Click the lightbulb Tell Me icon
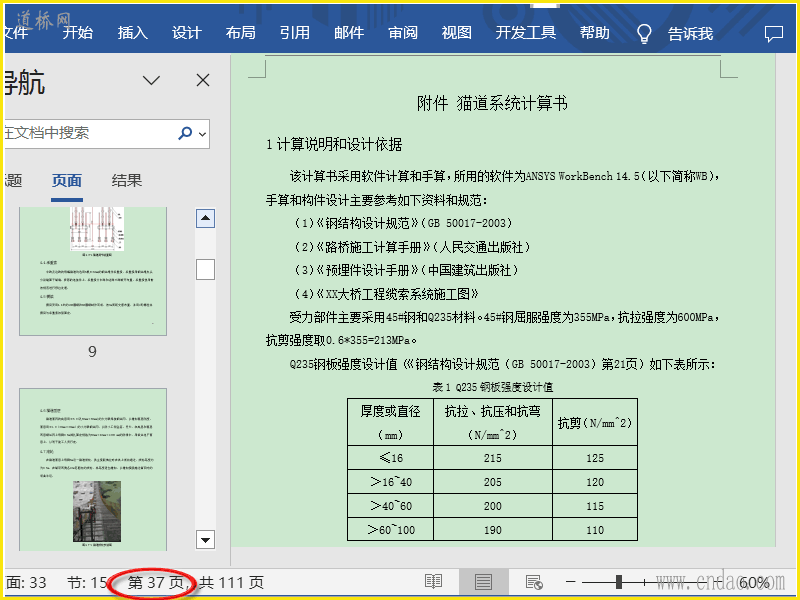 pos(644,34)
